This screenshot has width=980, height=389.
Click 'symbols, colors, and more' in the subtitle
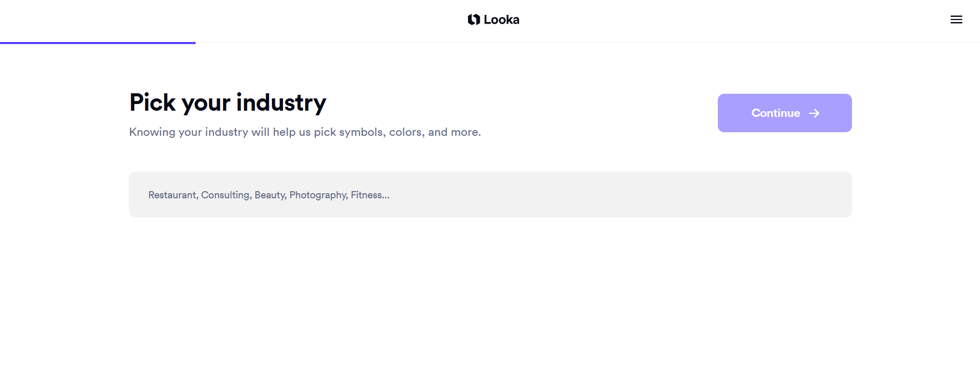(410, 132)
